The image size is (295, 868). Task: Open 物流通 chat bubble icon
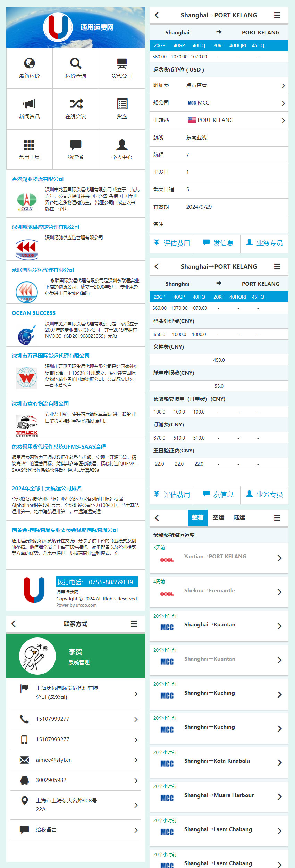point(76,145)
